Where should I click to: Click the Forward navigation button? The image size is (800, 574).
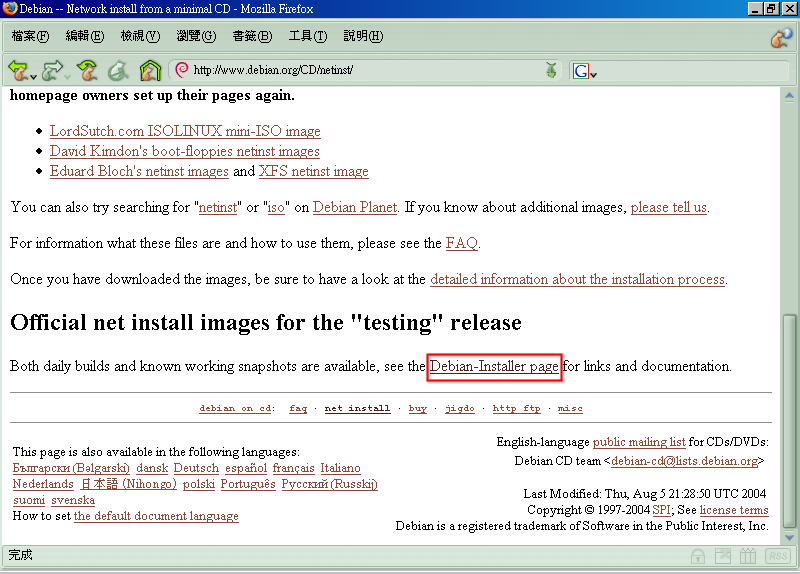pyautogui.click(x=50, y=71)
